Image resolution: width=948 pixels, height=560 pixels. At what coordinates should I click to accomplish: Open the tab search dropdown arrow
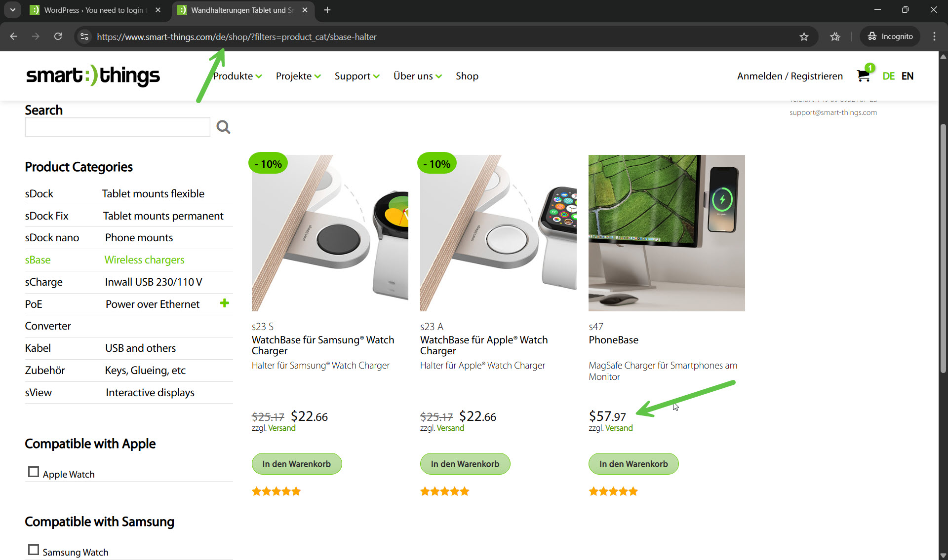coord(12,10)
